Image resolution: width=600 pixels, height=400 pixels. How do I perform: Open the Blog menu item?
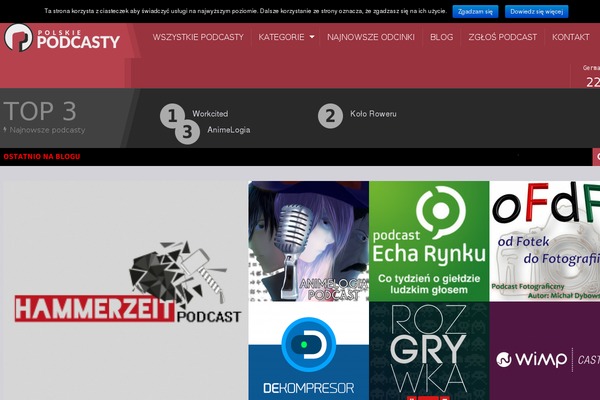point(441,37)
